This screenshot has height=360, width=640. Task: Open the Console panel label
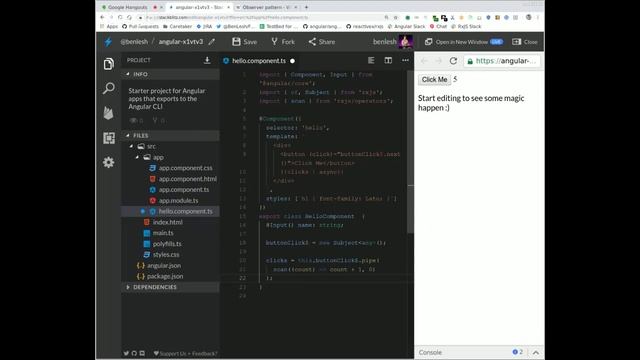pyautogui.click(x=430, y=352)
